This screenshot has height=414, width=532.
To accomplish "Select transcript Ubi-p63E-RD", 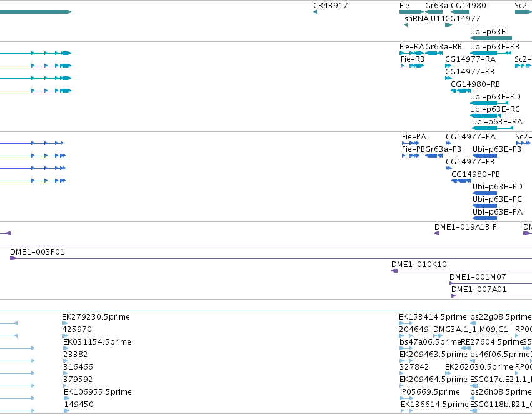I will tap(489, 103).
